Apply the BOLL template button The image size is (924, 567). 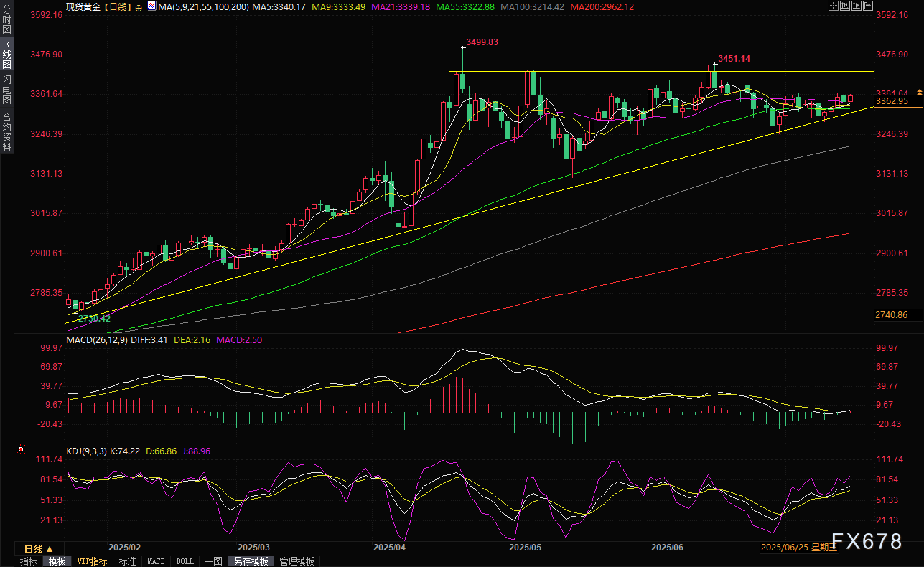[185, 561]
